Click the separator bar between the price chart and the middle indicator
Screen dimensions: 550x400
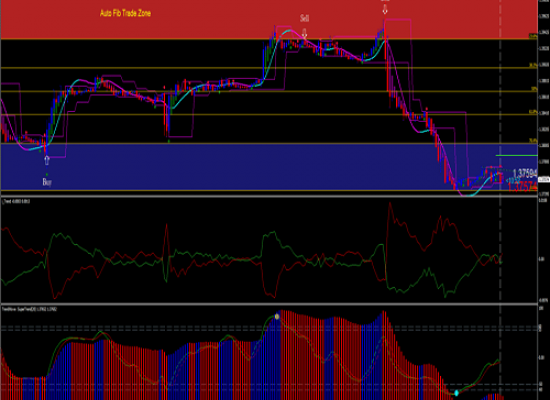[x=269, y=196]
